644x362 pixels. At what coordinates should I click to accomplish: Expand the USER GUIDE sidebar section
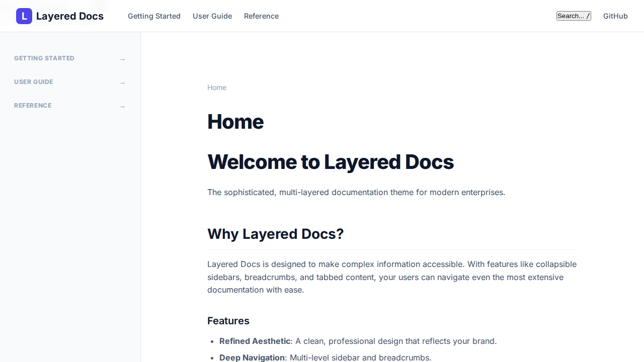click(33, 82)
